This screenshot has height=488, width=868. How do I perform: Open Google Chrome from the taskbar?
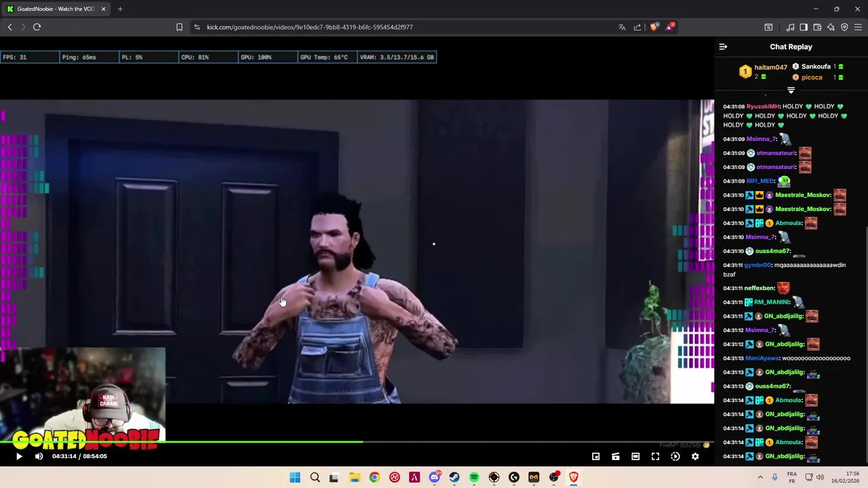click(x=374, y=477)
